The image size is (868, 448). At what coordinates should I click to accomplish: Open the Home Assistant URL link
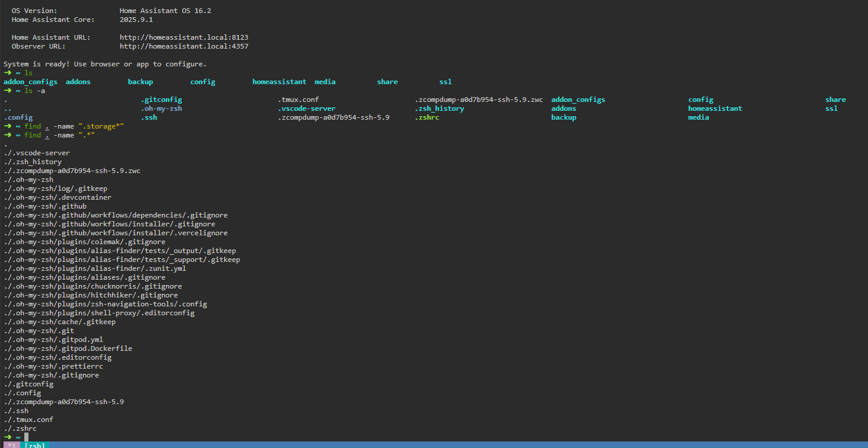pos(184,37)
